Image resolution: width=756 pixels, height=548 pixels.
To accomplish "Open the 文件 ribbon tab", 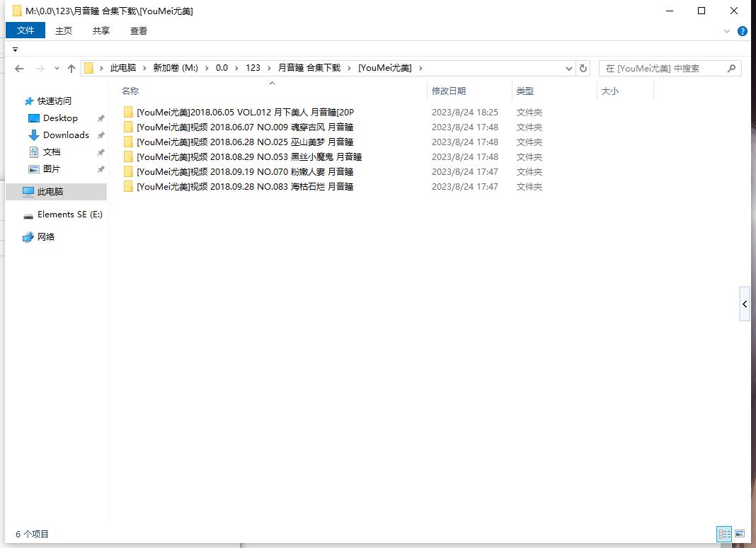I will (25, 30).
